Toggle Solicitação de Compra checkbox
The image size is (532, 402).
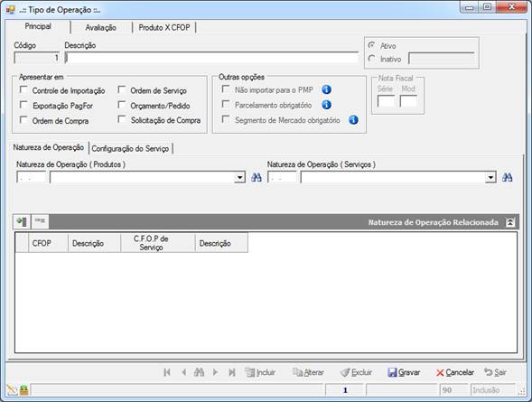pyautogui.click(x=121, y=120)
